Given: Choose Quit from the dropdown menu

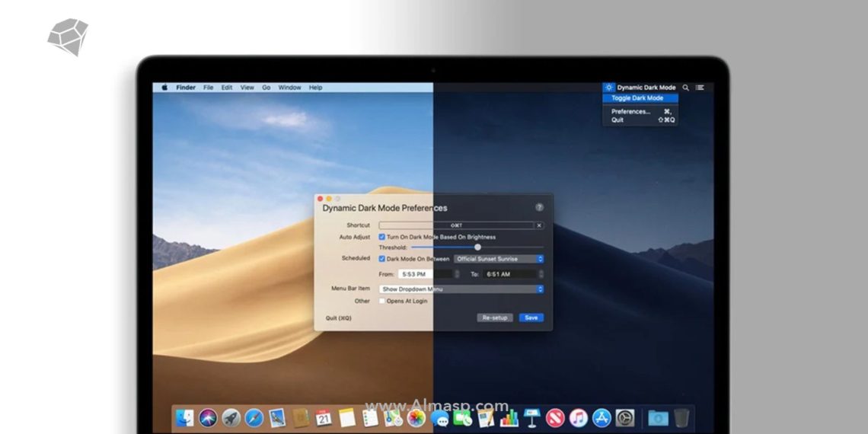Looking at the screenshot, I should [x=640, y=120].
